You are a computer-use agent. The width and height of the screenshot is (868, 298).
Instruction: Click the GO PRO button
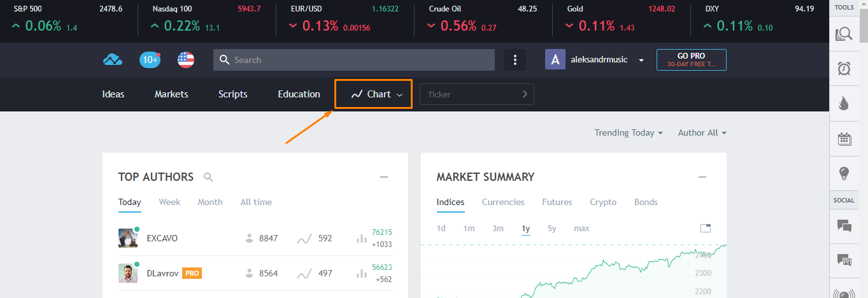(691, 60)
